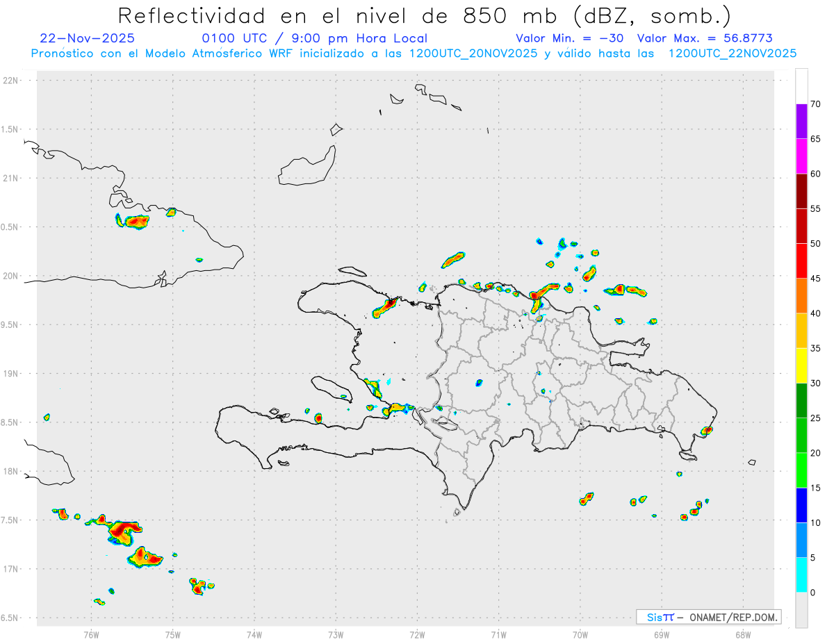This screenshot has height=644, width=834.
Task: Click the '69W' longitude label
Action: (x=662, y=634)
